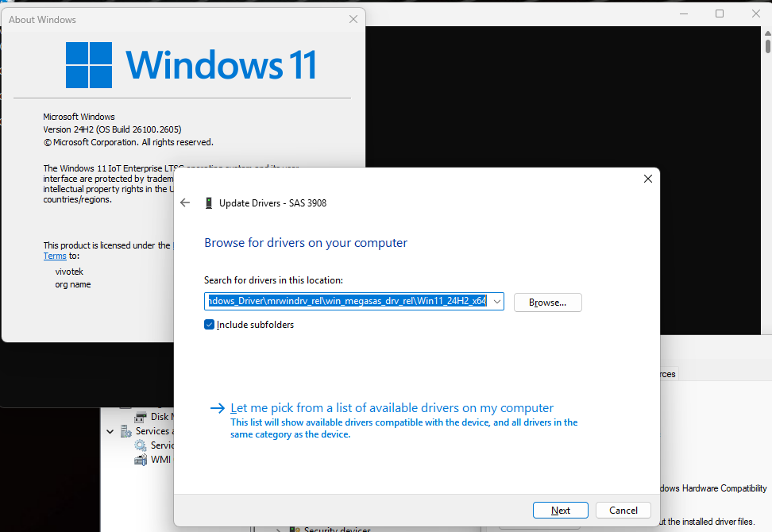Click the Services and Applications icon
The width and height of the screenshot is (772, 532).
point(126,432)
